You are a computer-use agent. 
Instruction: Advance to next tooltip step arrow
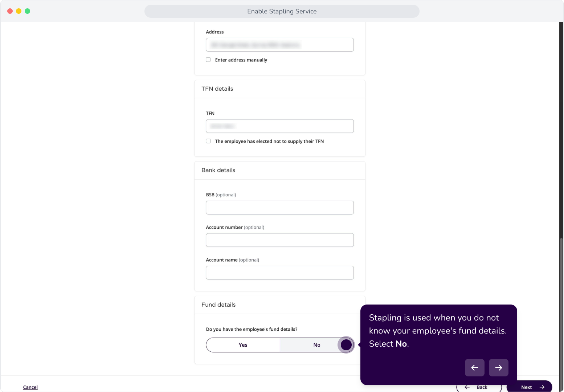click(x=498, y=368)
